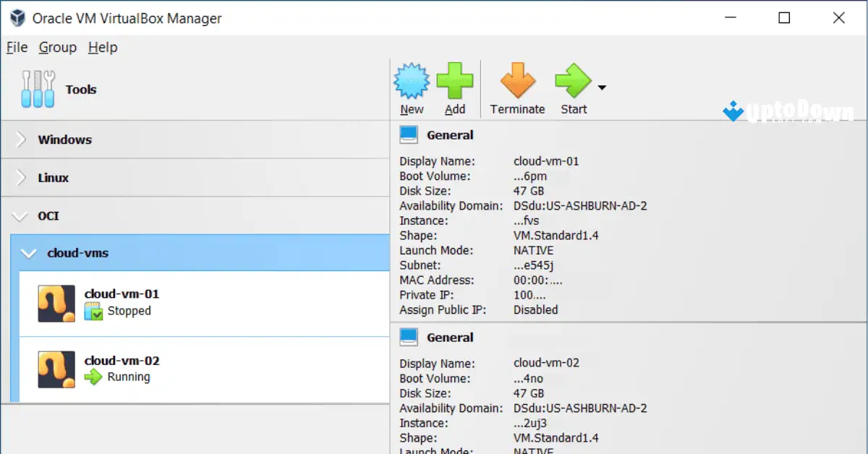Terminate the selected cloud instance

[x=517, y=80]
